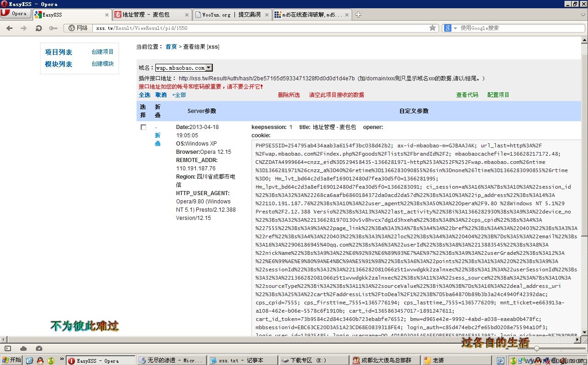Launch the green 360 browser quick launch icon
The height and width of the screenshot is (365, 588).
tap(51, 361)
